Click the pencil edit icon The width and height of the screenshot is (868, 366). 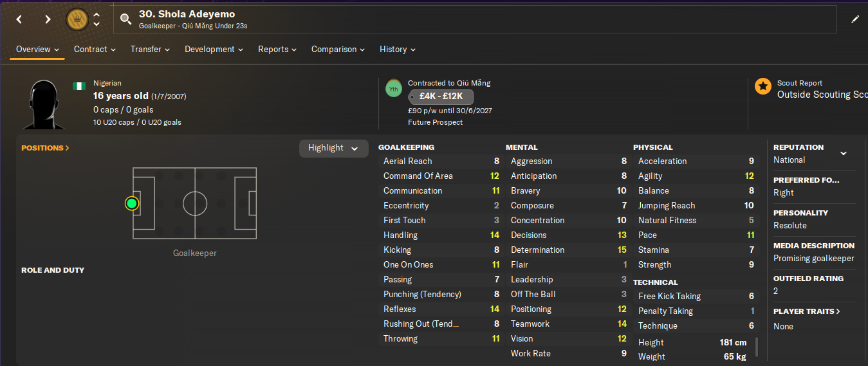pyautogui.click(x=855, y=19)
